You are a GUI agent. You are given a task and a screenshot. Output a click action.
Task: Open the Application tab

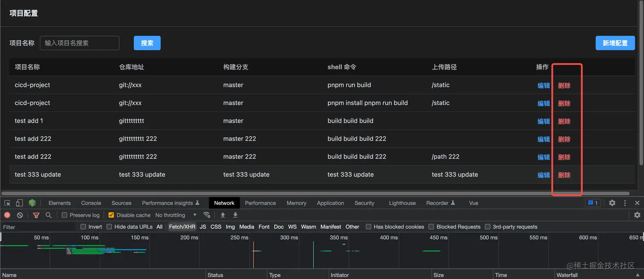click(331, 203)
